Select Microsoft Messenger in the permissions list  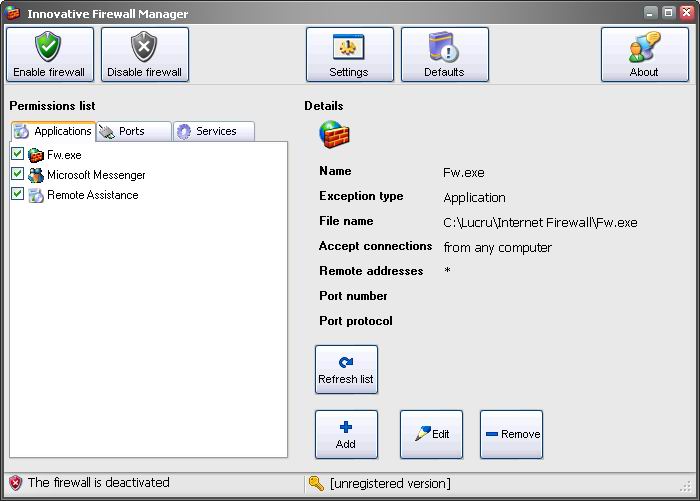[96, 175]
